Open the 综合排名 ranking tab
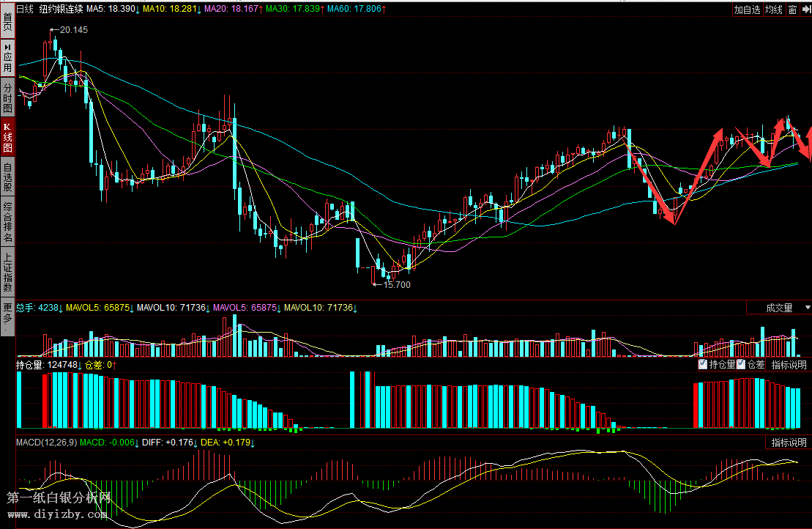Image resolution: width=812 pixels, height=529 pixels. tap(7, 223)
